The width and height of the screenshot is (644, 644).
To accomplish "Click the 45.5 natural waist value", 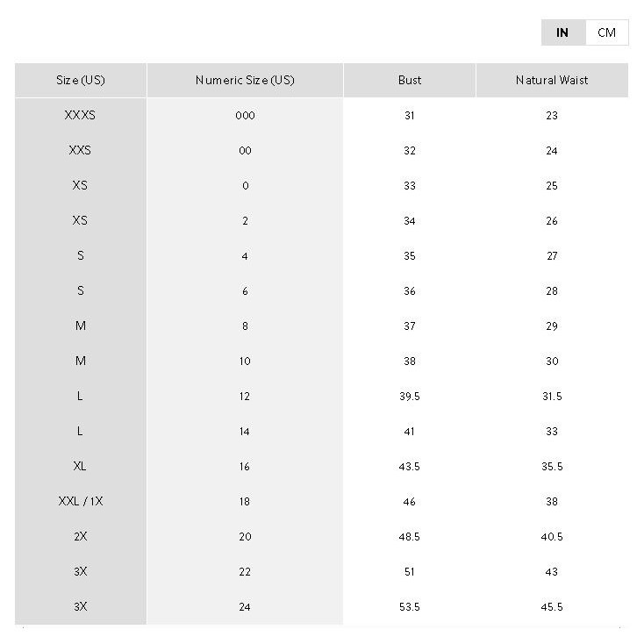I will (x=552, y=606).
